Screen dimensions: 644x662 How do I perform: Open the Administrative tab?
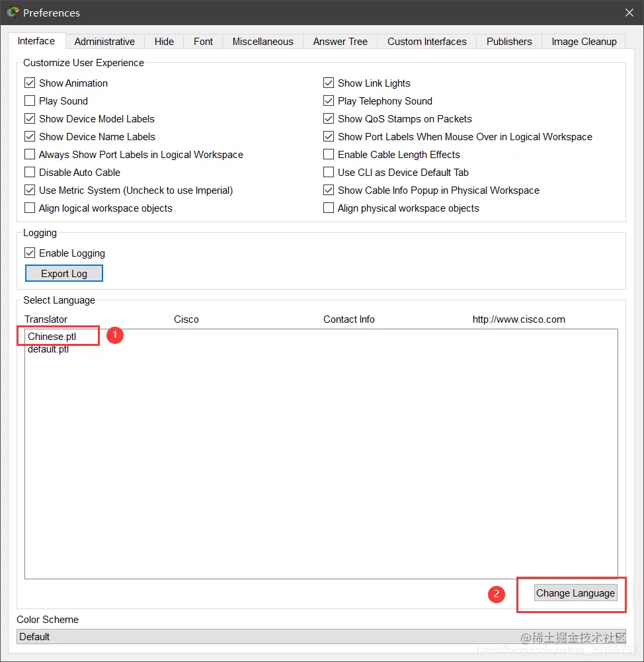click(104, 42)
